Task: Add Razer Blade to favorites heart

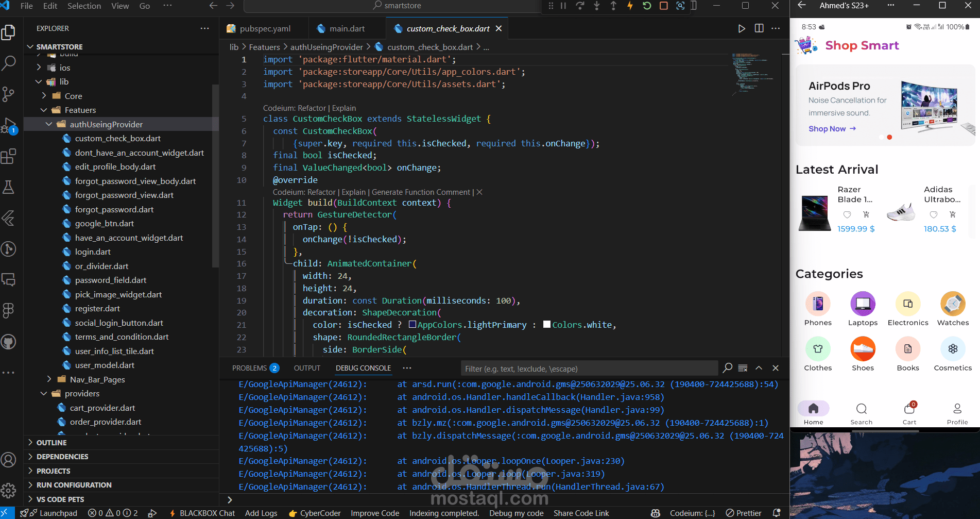Action: coord(847,215)
